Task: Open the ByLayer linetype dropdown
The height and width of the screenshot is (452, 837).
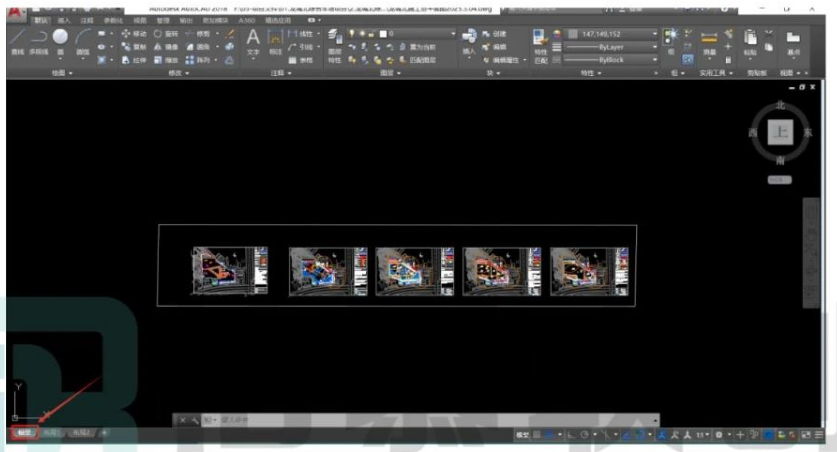Action: coord(611,47)
